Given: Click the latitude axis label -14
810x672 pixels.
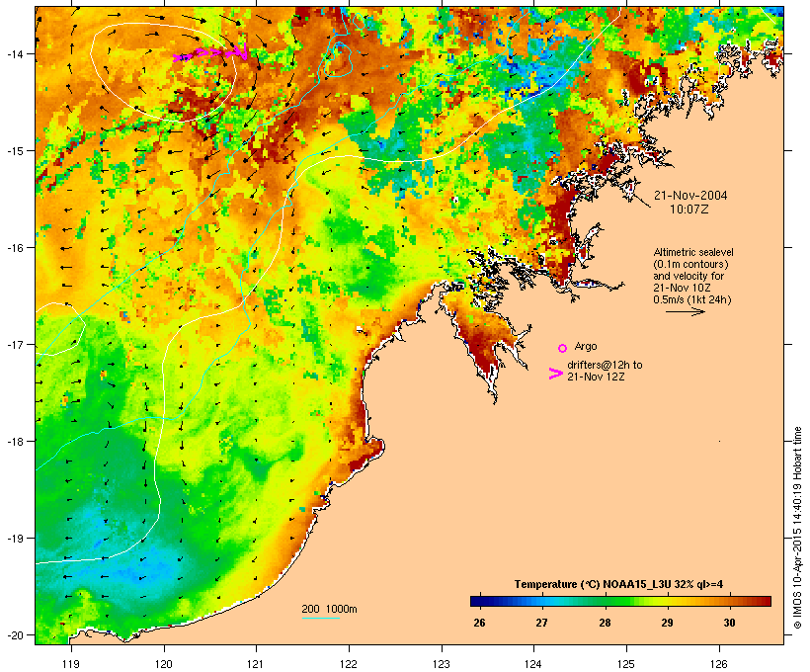Looking at the screenshot, I should pyautogui.click(x=14, y=53).
